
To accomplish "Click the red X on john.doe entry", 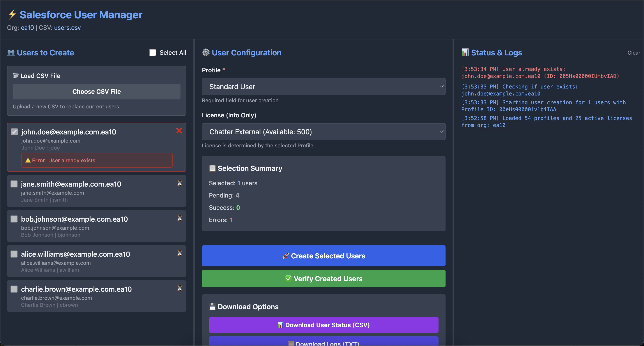I will pos(179,131).
